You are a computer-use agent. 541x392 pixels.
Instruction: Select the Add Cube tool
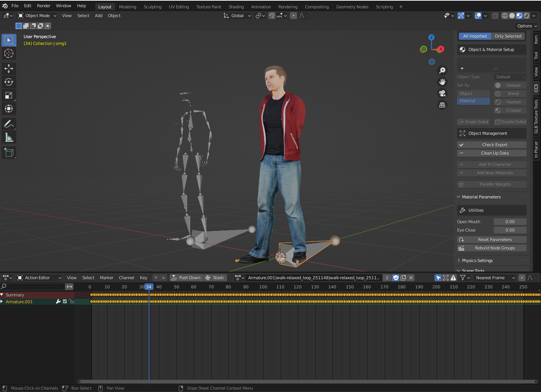[x=9, y=152]
